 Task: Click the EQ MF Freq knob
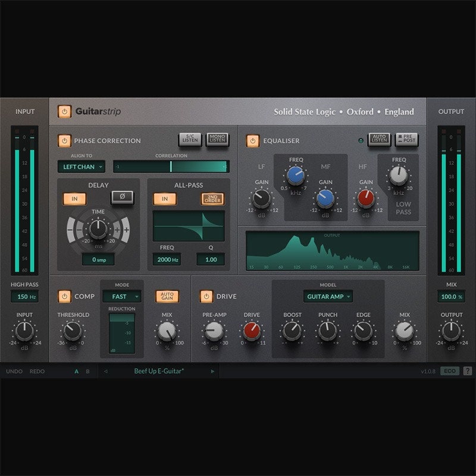296,176
